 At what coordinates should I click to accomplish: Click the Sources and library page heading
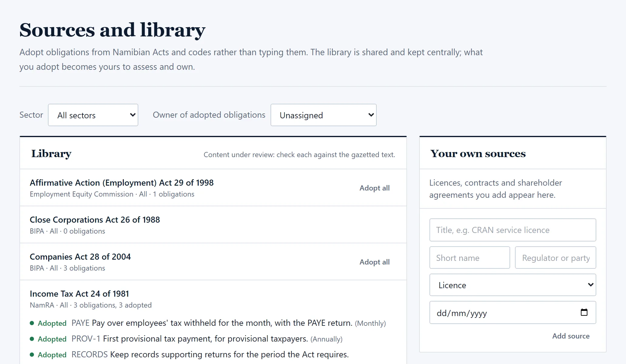pyautogui.click(x=113, y=30)
